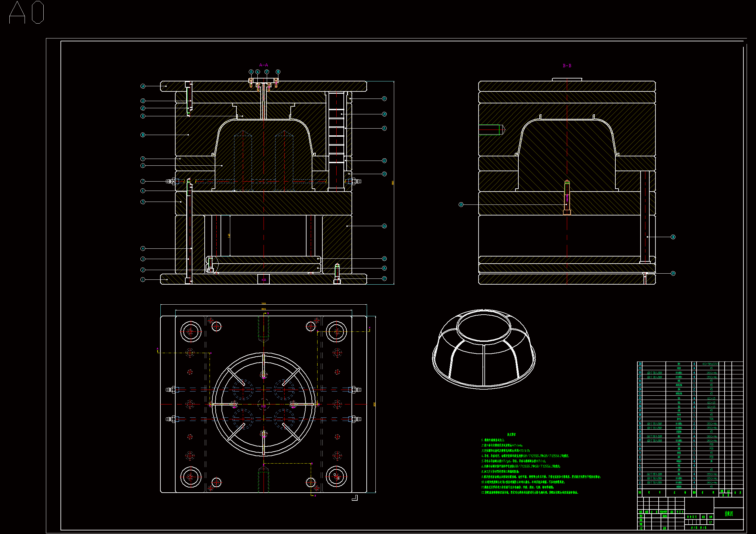Click part balloon number 1

coord(143,280)
